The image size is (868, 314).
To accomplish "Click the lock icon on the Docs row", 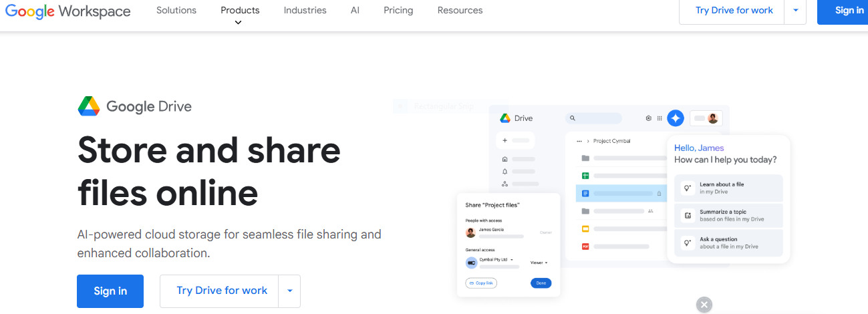I will [x=659, y=194].
